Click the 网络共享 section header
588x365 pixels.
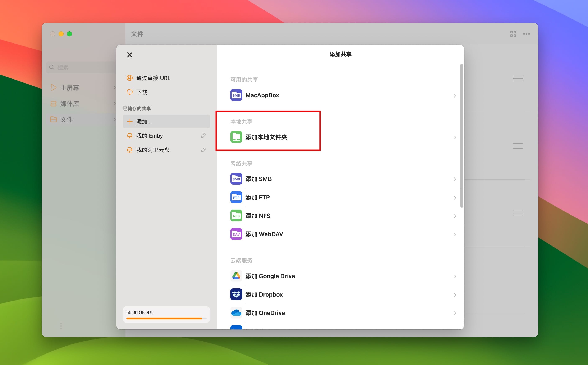point(241,163)
